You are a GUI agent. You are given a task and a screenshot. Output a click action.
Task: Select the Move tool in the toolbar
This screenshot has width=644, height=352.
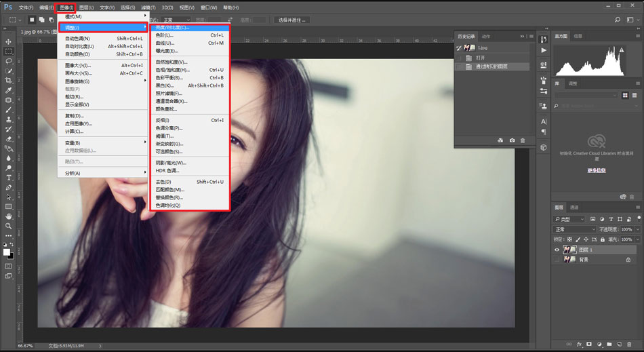coord(9,42)
